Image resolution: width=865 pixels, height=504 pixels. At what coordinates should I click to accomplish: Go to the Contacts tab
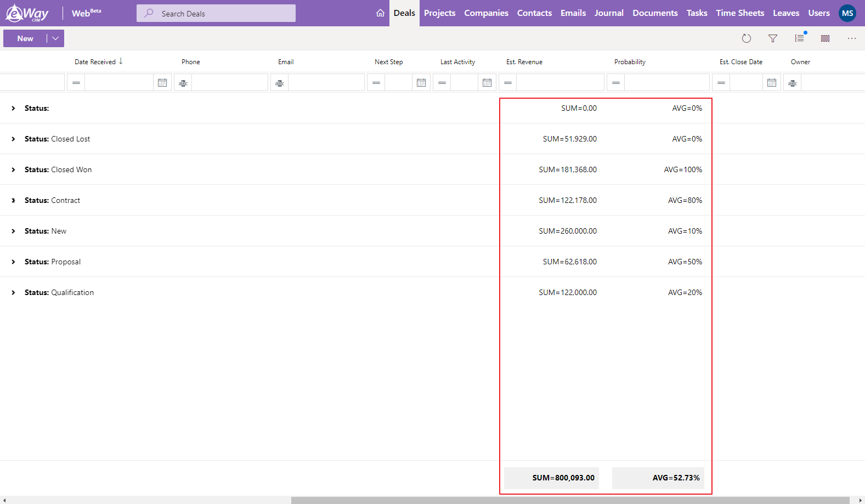534,13
